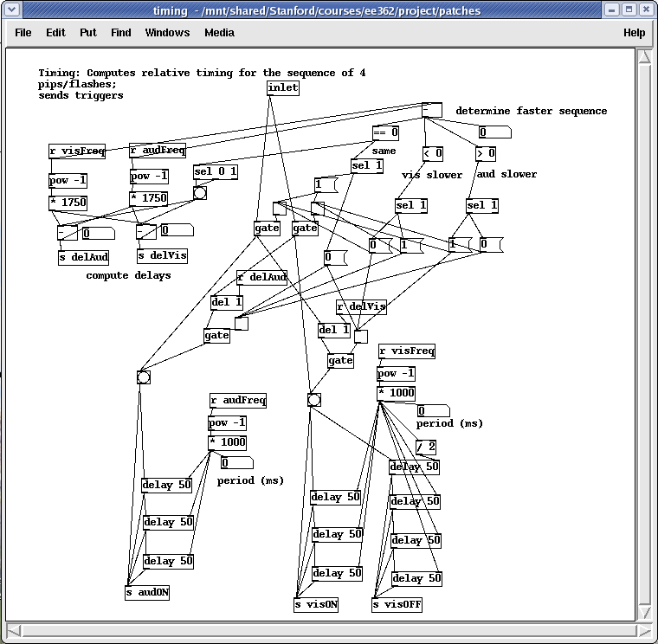Click the horizontal scrollbar at the bottom
This screenshot has height=644, width=658.
pyautogui.click(x=328, y=629)
